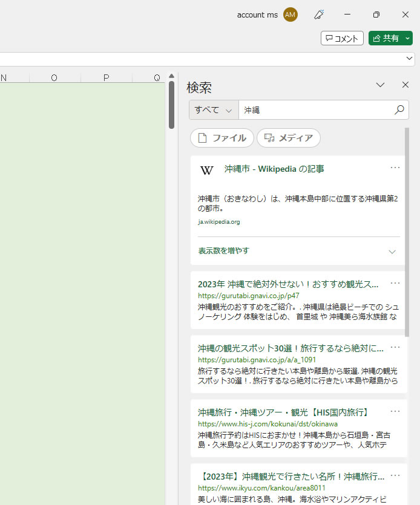
Task: Filter results by ファイル
Action: pyautogui.click(x=222, y=138)
